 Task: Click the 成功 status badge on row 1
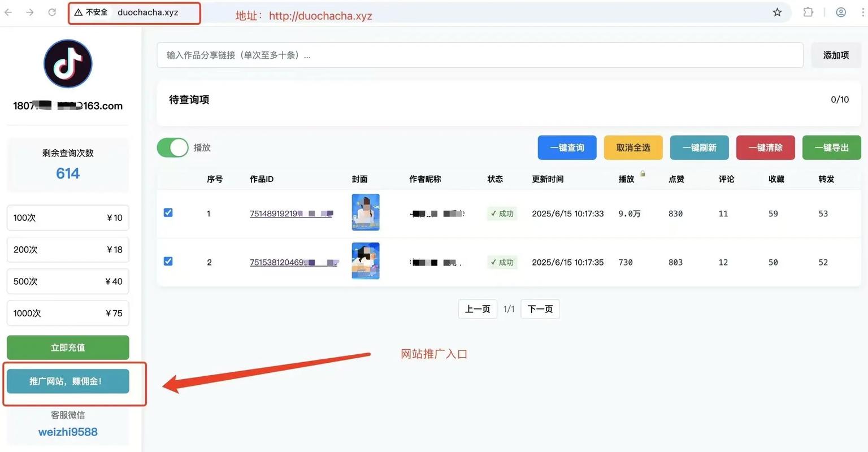click(501, 214)
